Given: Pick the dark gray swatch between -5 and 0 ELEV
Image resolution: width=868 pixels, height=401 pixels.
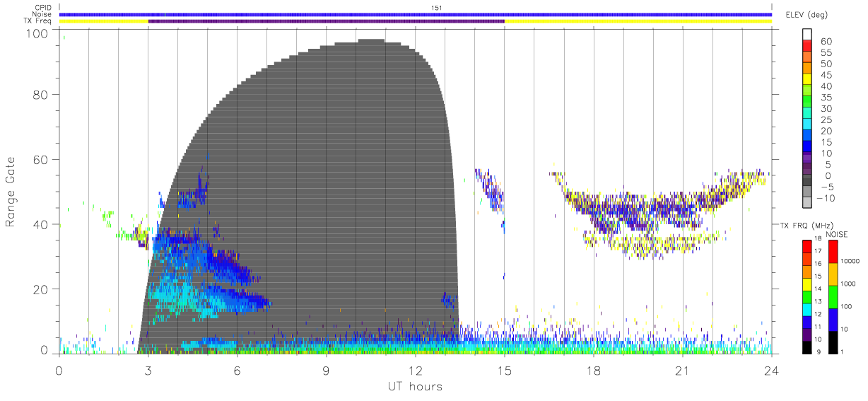Looking at the screenshot, I should [x=807, y=181].
